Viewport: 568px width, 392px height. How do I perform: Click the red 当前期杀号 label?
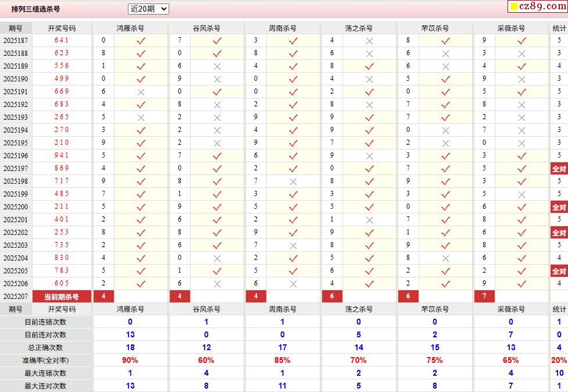62,297
